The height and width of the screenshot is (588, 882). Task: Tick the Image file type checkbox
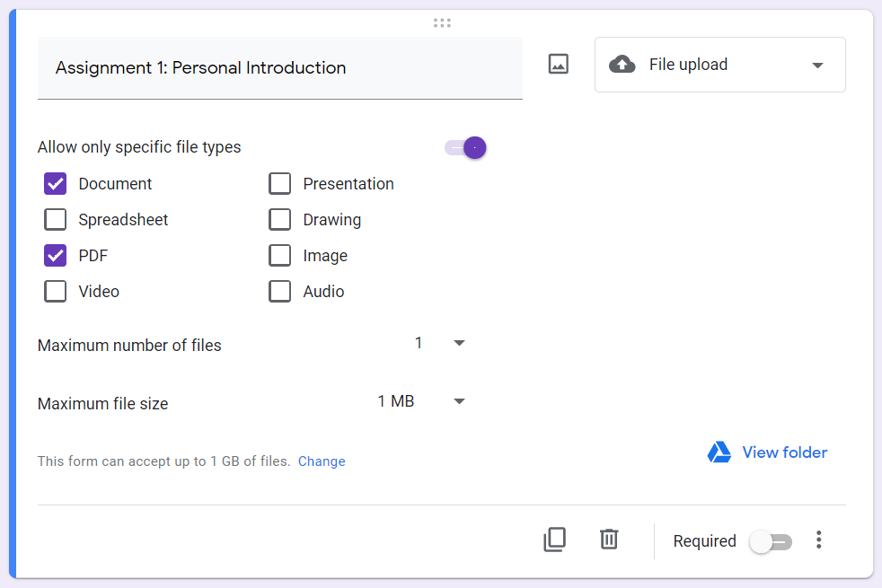pos(280,256)
